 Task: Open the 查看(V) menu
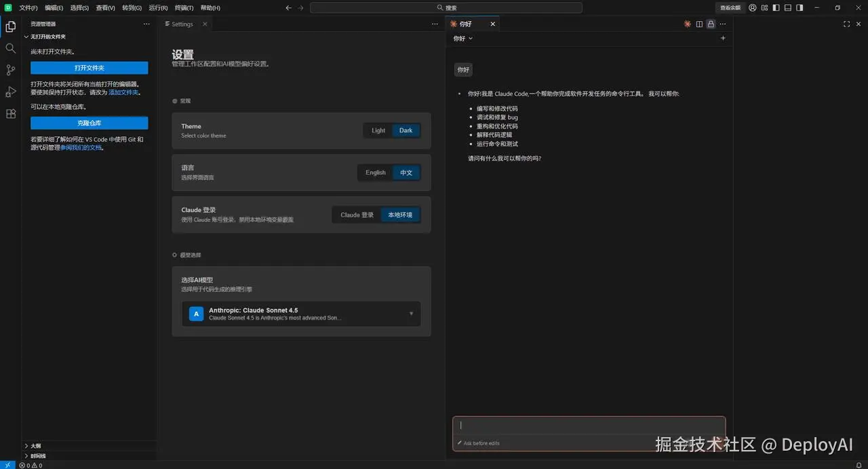tap(105, 7)
